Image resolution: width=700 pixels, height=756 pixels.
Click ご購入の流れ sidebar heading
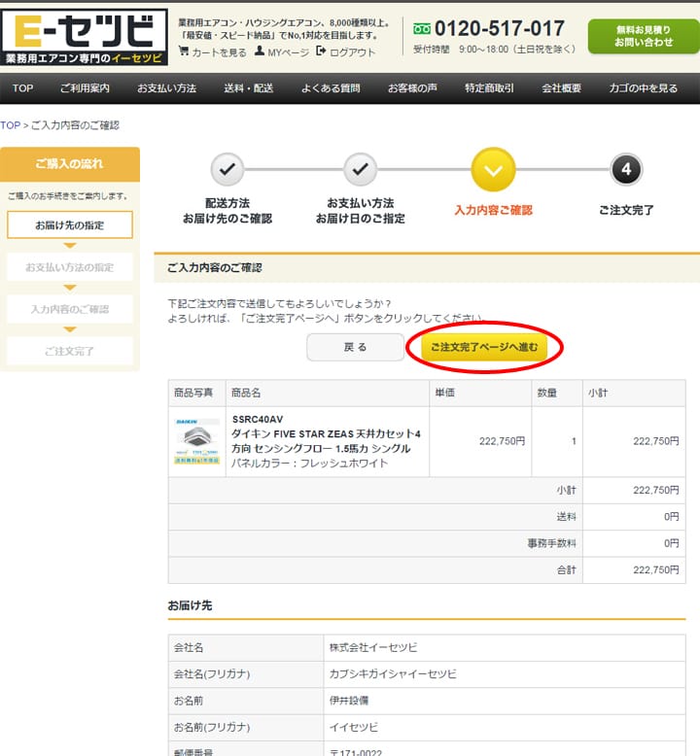70,164
